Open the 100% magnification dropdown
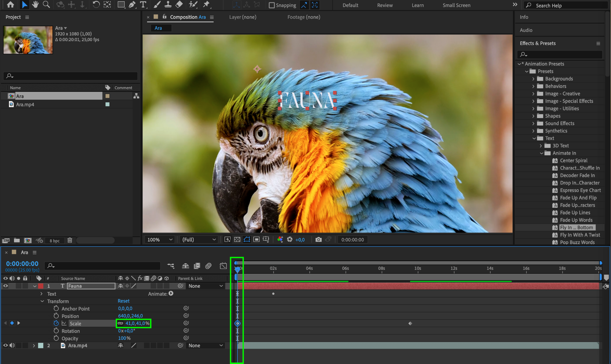Screen dimensions: 611x364 (x=160, y=239)
